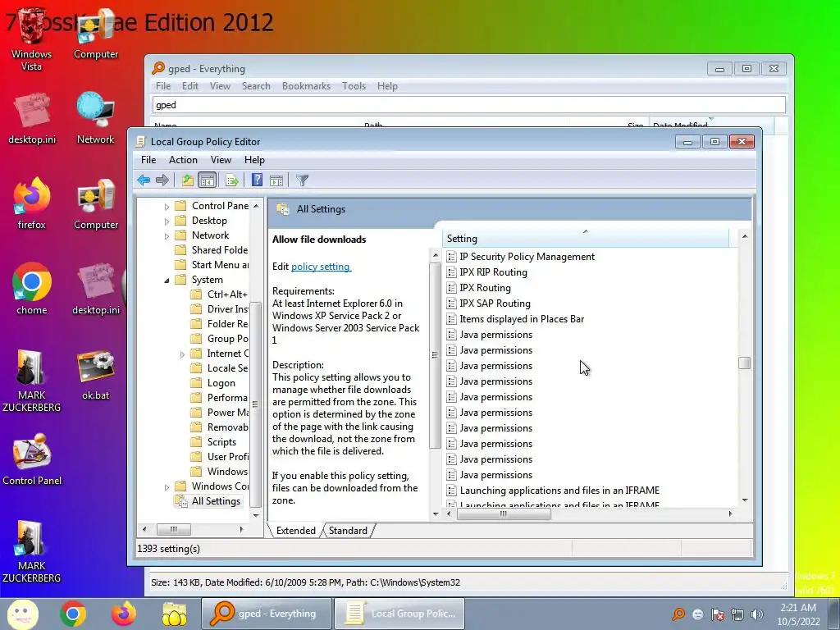Open the Control Panel desktop icon

point(32,459)
